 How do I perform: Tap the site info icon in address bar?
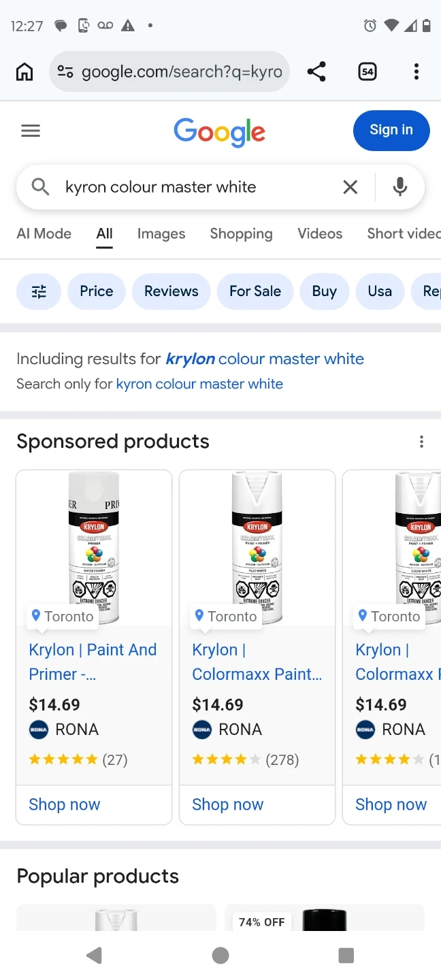click(65, 71)
